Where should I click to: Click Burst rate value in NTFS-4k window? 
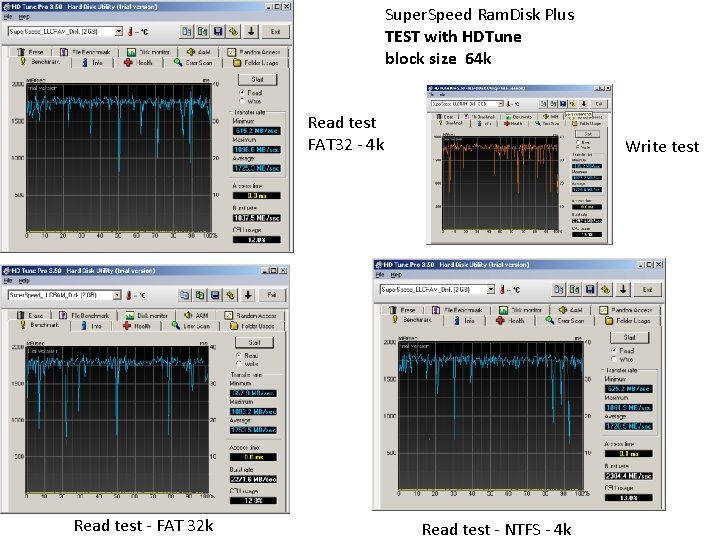629,476
